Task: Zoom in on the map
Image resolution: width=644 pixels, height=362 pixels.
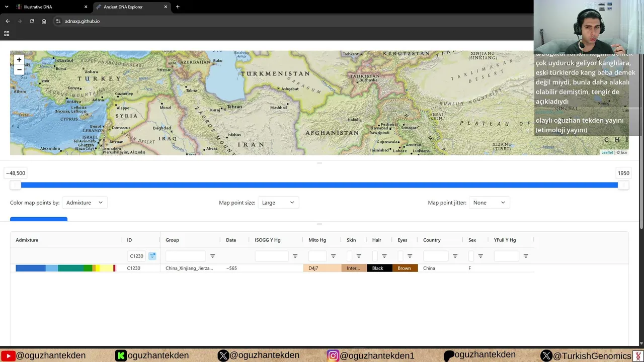Action: tap(19, 60)
